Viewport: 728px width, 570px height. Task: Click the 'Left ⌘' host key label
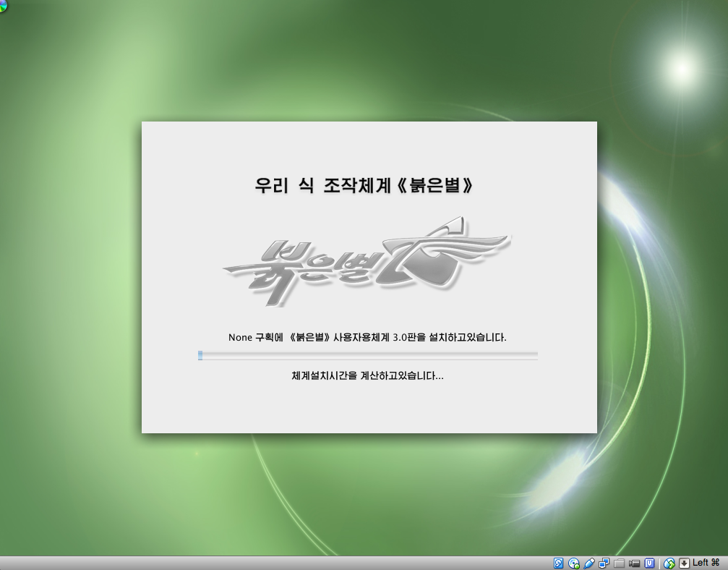click(x=706, y=563)
